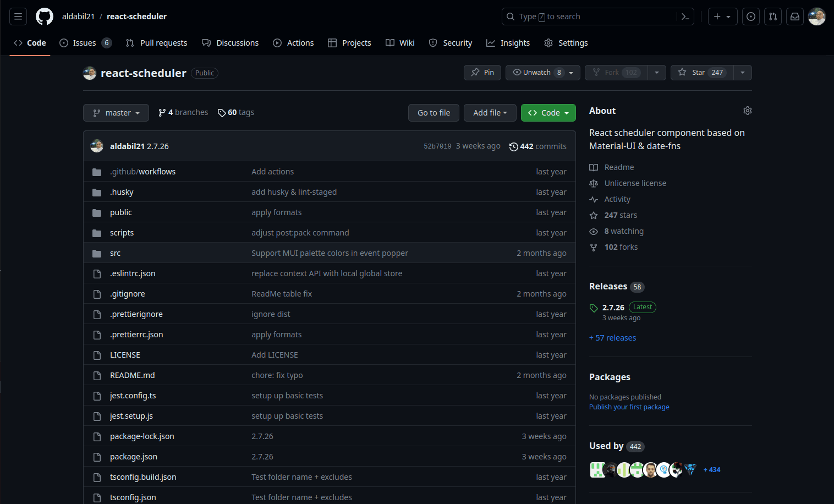
Task: Open the green Code clone dropdown
Action: pos(548,113)
